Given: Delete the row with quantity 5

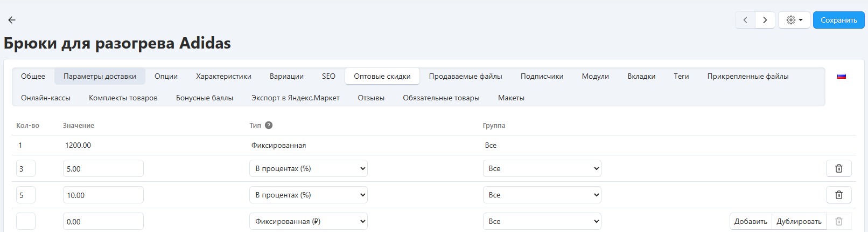Looking at the screenshot, I should click(x=839, y=195).
